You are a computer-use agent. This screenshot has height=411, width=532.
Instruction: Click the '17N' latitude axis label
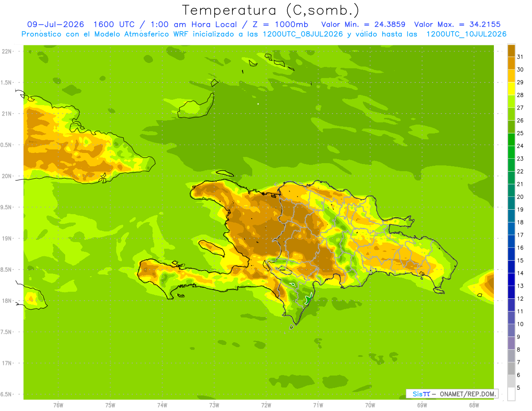click(7, 363)
